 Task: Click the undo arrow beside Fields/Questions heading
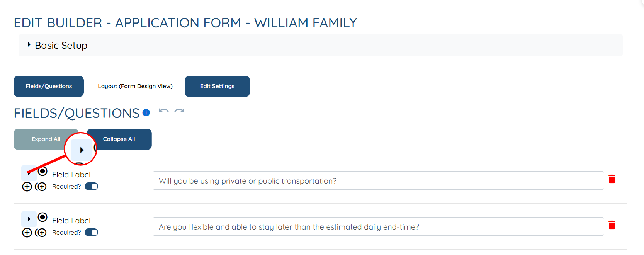164,111
